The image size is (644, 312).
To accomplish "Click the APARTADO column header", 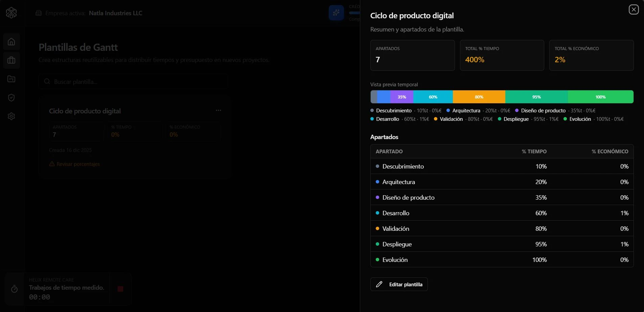I will point(389,151).
